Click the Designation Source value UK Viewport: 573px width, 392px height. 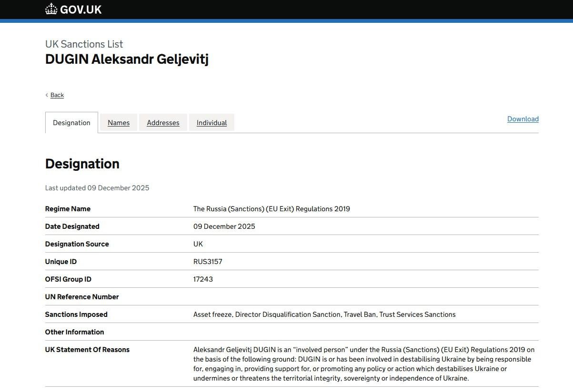(x=198, y=244)
